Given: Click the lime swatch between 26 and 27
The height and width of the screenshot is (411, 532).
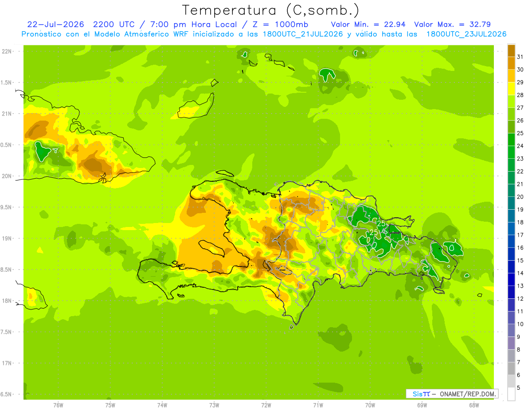Looking at the screenshot, I should [511, 114].
